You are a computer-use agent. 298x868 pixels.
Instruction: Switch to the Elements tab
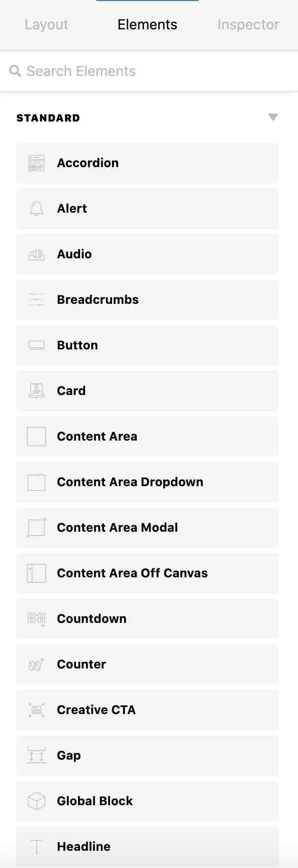(147, 24)
